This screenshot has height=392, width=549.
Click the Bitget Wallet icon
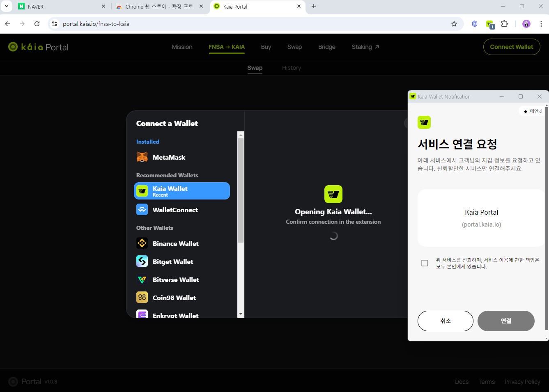[142, 261]
